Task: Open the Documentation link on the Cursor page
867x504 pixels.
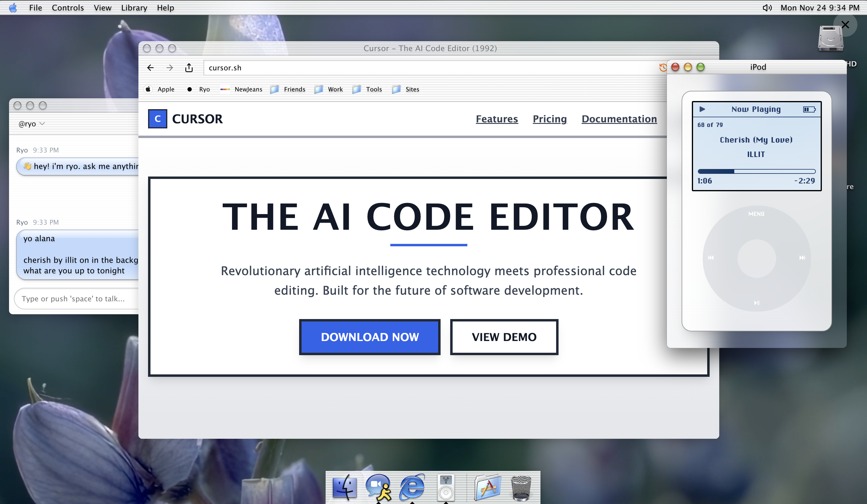Action: pyautogui.click(x=619, y=119)
